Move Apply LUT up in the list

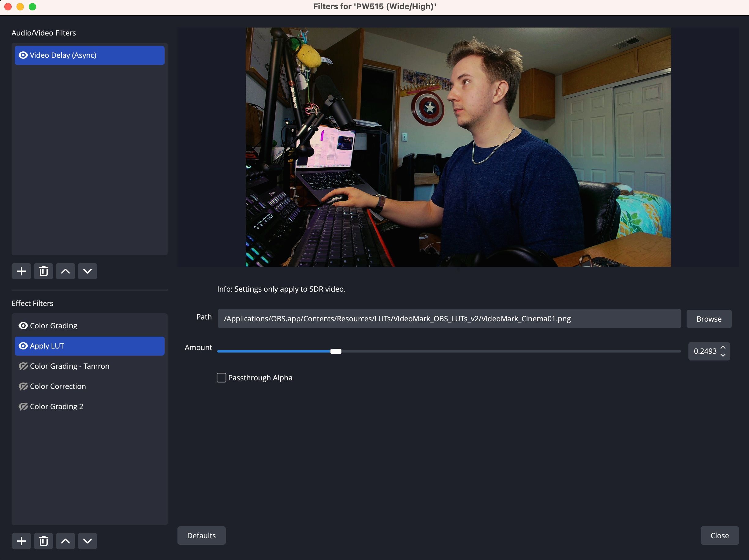pyautogui.click(x=65, y=541)
